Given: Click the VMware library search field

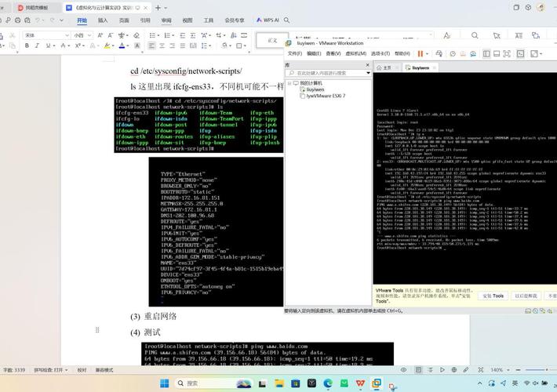Looking at the screenshot, I should [x=326, y=73].
